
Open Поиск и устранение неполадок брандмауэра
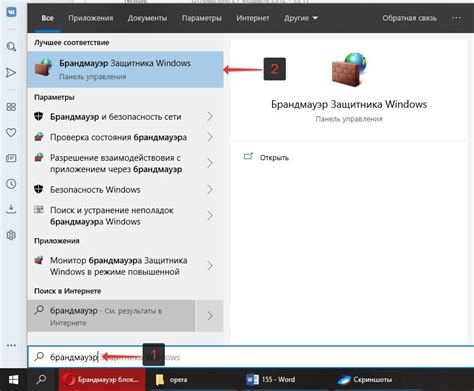pos(112,216)
